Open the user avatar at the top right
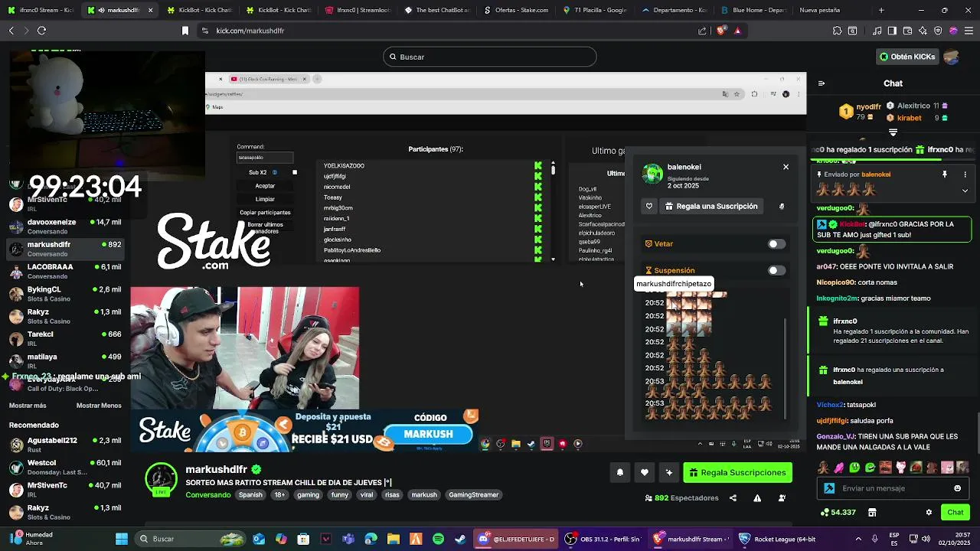Viewport: 980px width, 551px height. tap(952, 57)
